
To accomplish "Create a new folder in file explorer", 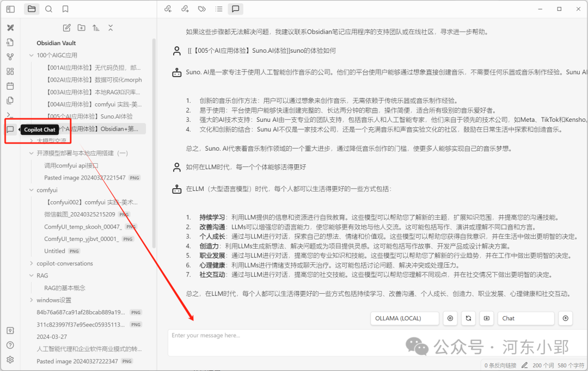I will point(81,28).
